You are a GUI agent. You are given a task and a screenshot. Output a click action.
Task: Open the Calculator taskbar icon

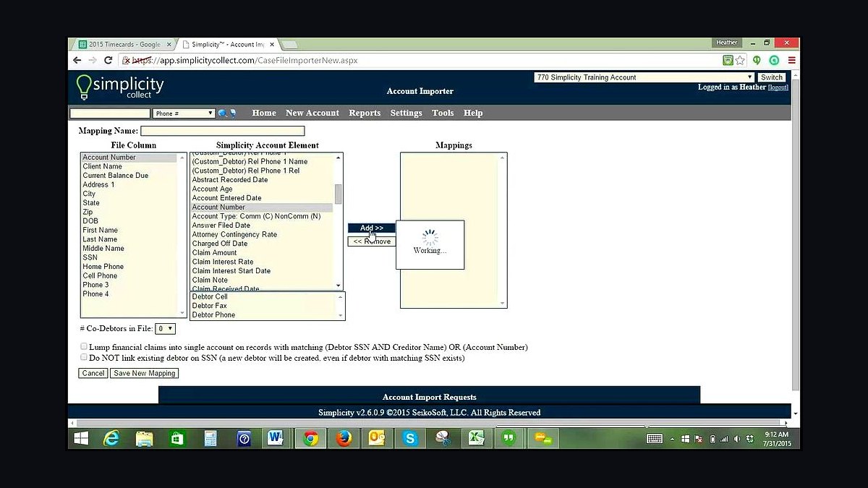click(210, 438)
